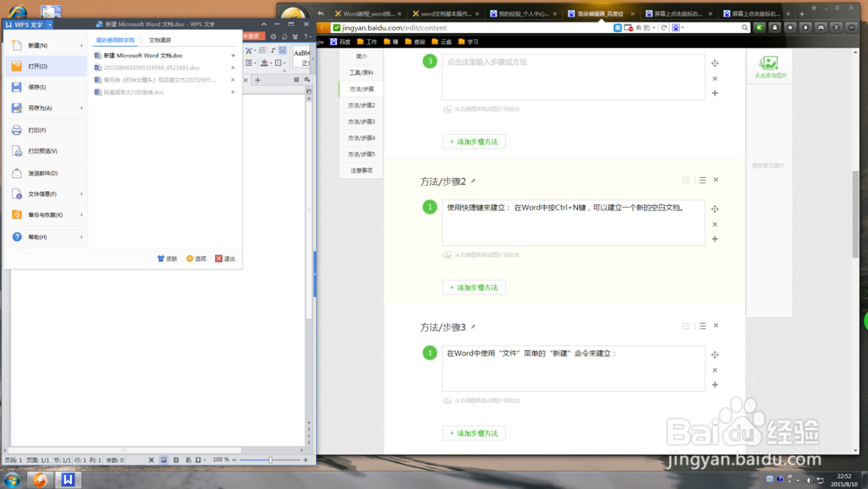868x489 pixels.
Task: Open the 学习 bookmark folder
Action: (x=468, y=42)
